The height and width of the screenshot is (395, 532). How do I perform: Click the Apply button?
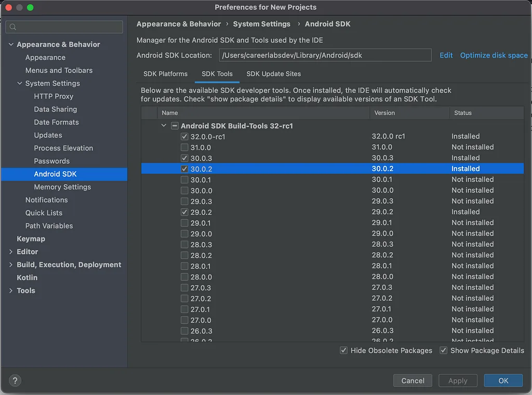click(x=458, y=380)
